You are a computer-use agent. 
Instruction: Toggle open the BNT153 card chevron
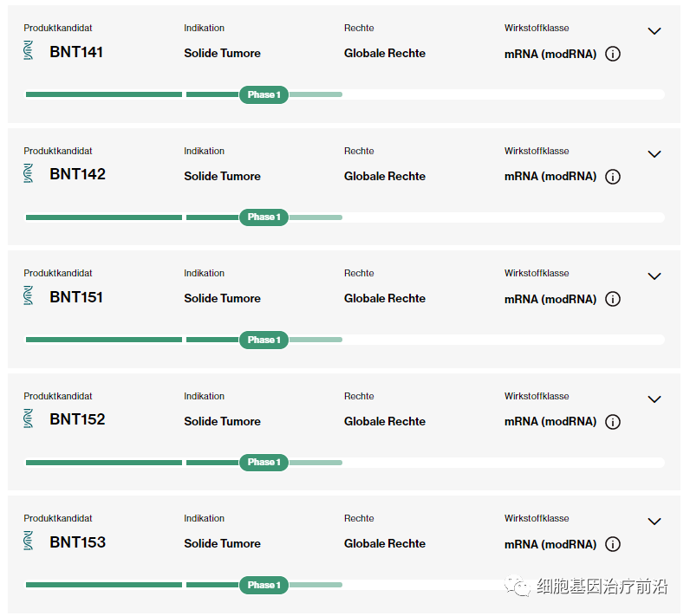(x=654, y=522)
